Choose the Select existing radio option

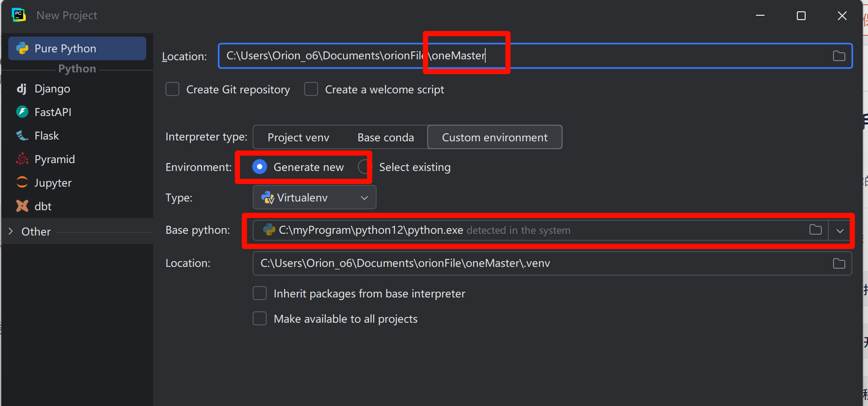click(365, 167)
